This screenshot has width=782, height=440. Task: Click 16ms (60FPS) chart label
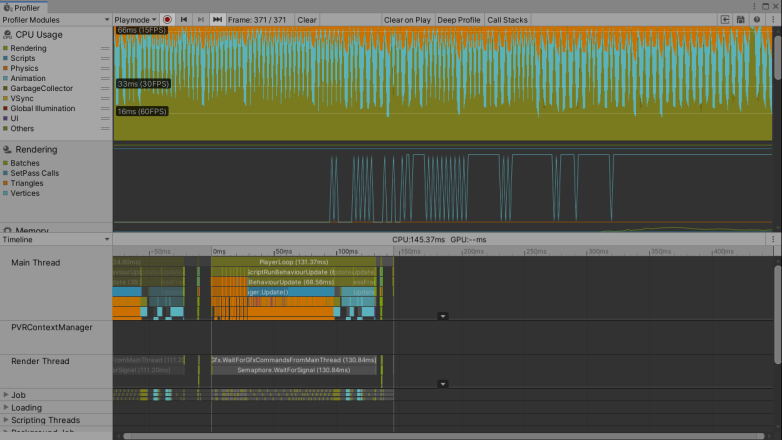tap(142, 111)
